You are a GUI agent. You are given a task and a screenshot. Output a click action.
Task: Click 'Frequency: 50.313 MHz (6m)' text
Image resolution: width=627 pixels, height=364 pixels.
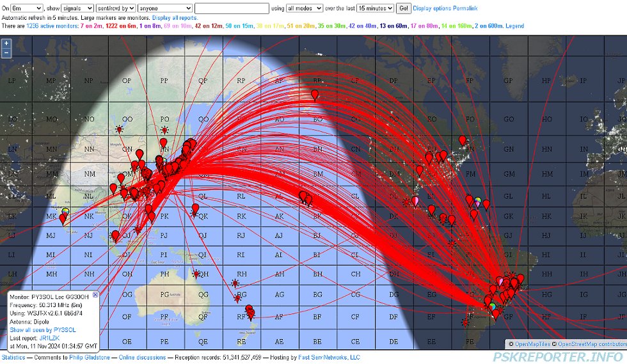coord(46,305)
